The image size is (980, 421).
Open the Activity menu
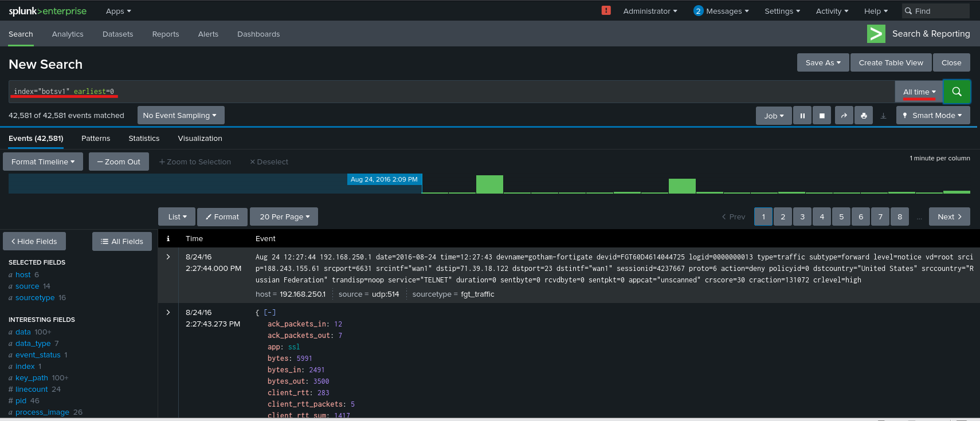pyautogui.click(x=832, y=11)
